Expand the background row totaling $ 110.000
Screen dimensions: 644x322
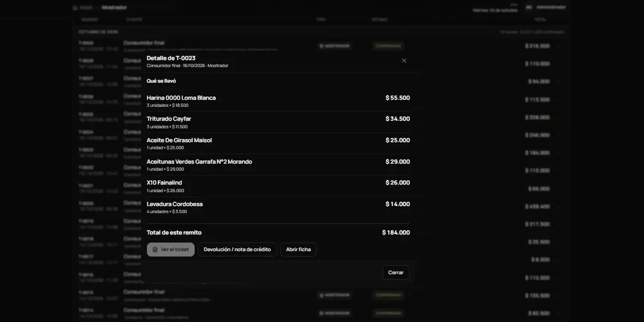coord(558,63)
